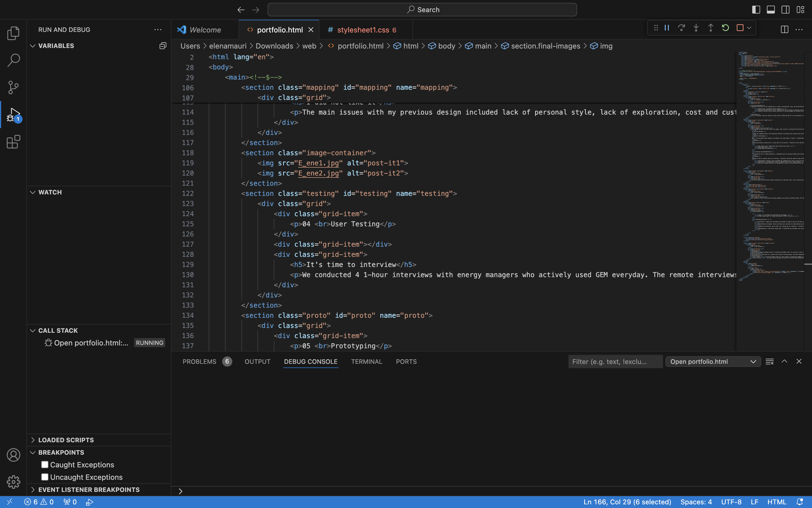Split the editor to the right
The width and height of the screenshot is (812, 508).
pos(784,30)
